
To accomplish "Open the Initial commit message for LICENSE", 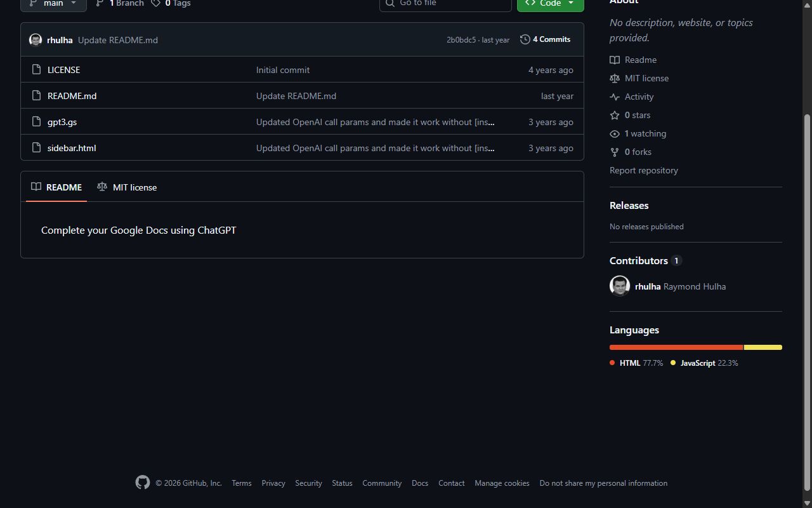I will [x=283, y=70].
